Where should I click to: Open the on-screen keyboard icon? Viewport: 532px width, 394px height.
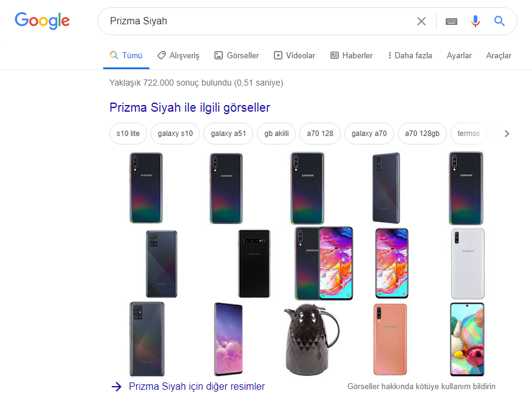pyautogui.click(x=451, y=22)
